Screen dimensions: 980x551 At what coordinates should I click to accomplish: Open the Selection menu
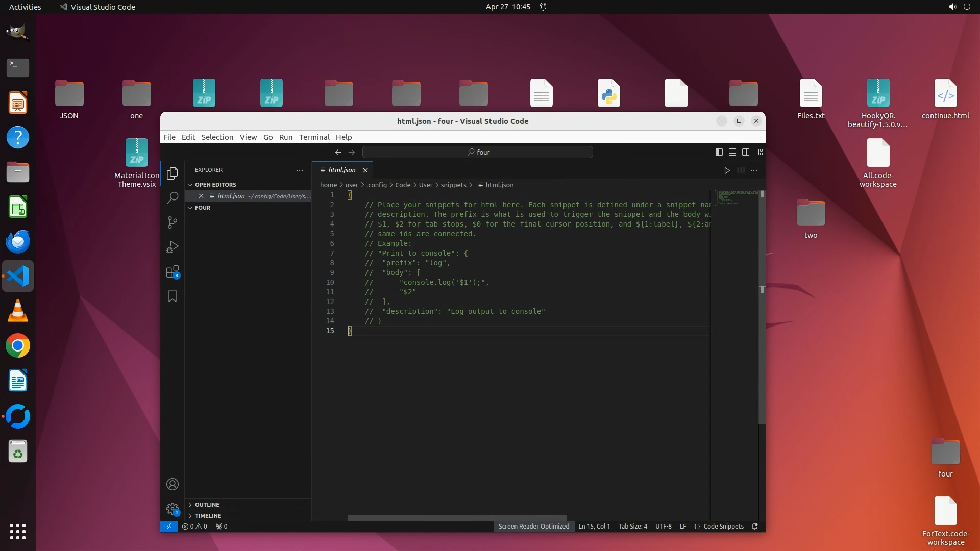[x=217, y=137]
